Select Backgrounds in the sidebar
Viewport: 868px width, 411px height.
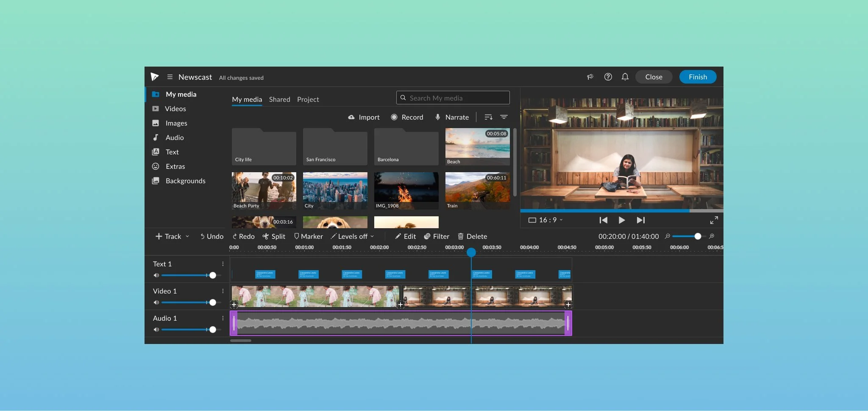[185, 181]
